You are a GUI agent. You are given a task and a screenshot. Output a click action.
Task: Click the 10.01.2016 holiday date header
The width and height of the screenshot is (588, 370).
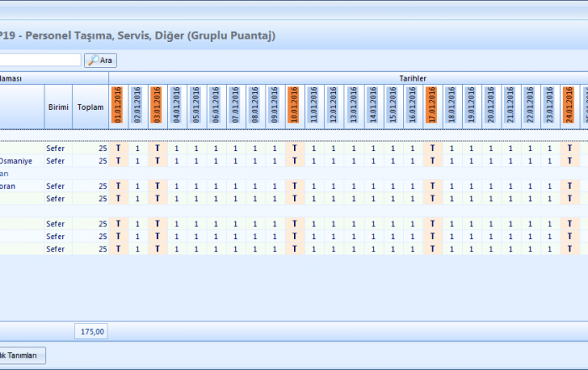[x=294, y=107]
